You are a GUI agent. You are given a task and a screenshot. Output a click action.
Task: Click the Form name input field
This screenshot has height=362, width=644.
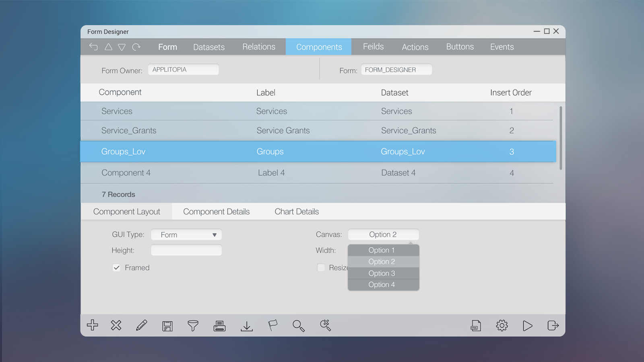pyautogui.click(x=396, y=70)
